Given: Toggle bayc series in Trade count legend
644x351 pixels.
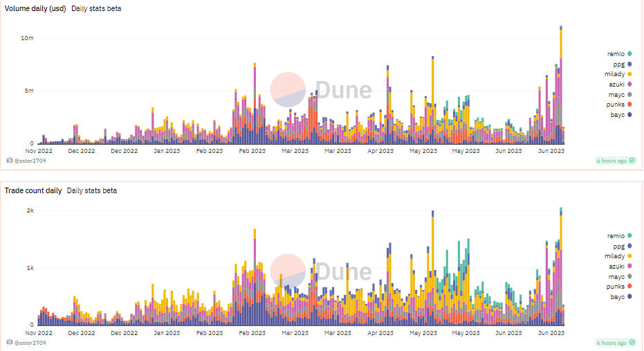Looking at the screenshot, I should [620, 297].
